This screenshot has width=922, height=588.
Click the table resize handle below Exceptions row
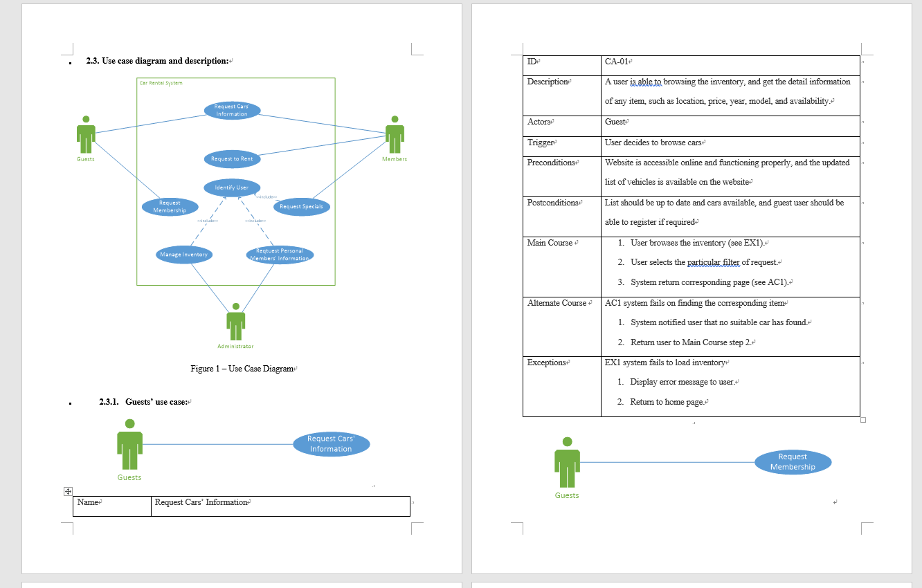[x=862, y=420]
